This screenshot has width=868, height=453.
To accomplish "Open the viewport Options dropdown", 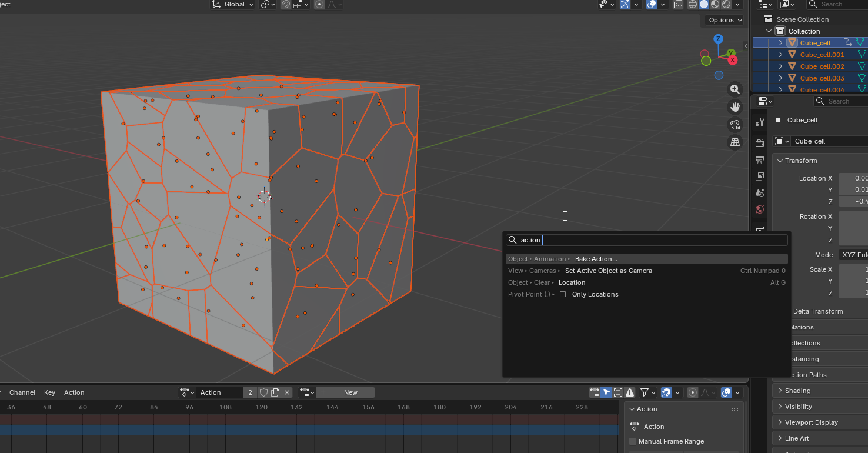I will (725, 20).
